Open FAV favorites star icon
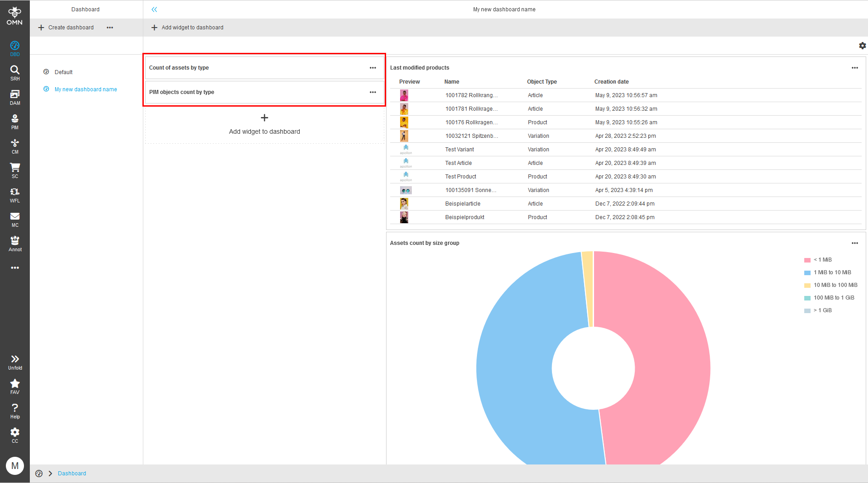This screenshot has width=868, height=483. pos(15,386)
